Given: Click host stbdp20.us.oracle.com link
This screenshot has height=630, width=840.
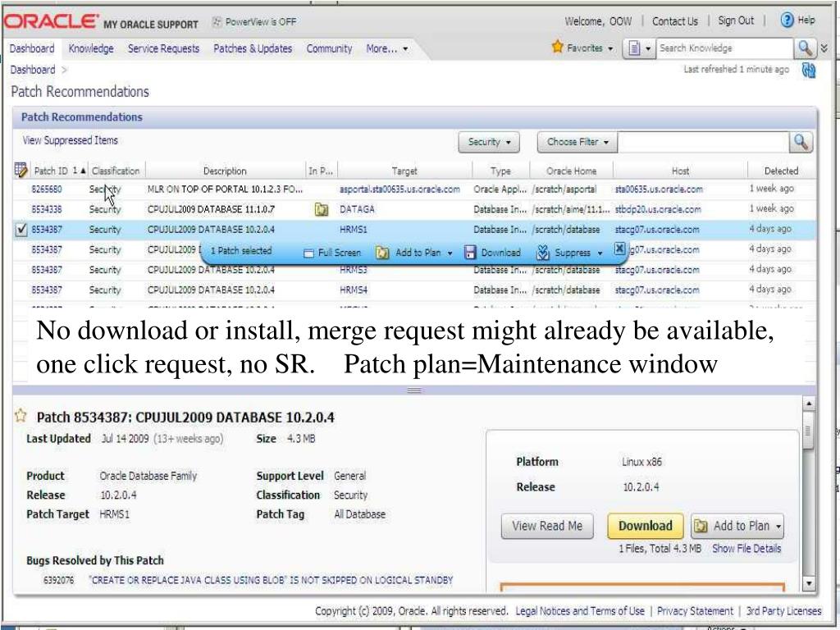Looking at the screenshot, I should 658,209.
